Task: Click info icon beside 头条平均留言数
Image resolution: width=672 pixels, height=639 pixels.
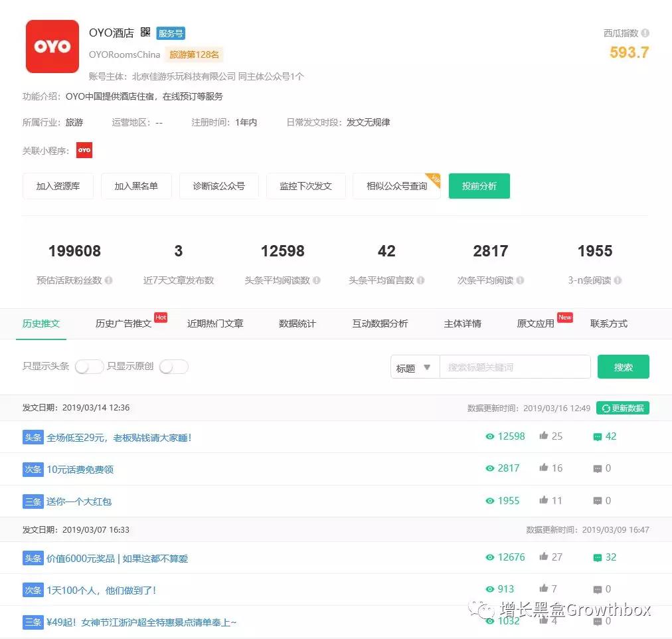Action: tap(420, 280)
